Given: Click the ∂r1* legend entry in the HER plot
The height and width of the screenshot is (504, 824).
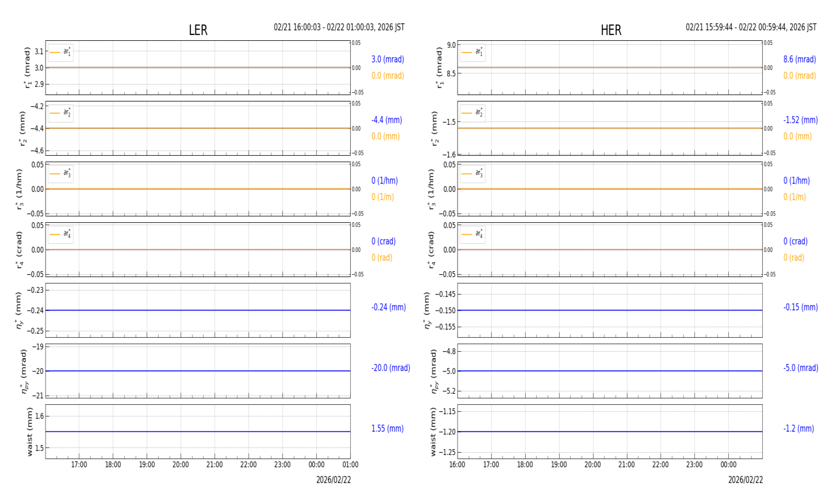Looking at the screenshot, I should (x=473, y=52).
